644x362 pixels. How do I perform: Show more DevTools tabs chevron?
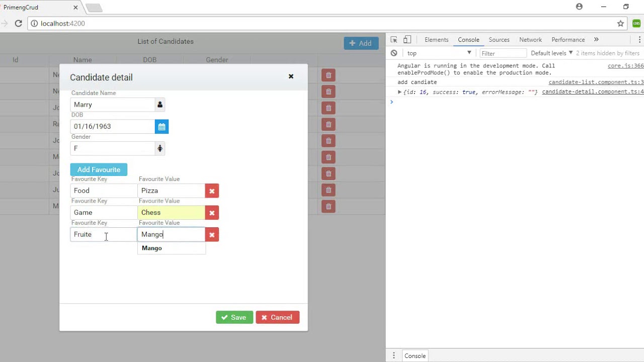(596, 39)
